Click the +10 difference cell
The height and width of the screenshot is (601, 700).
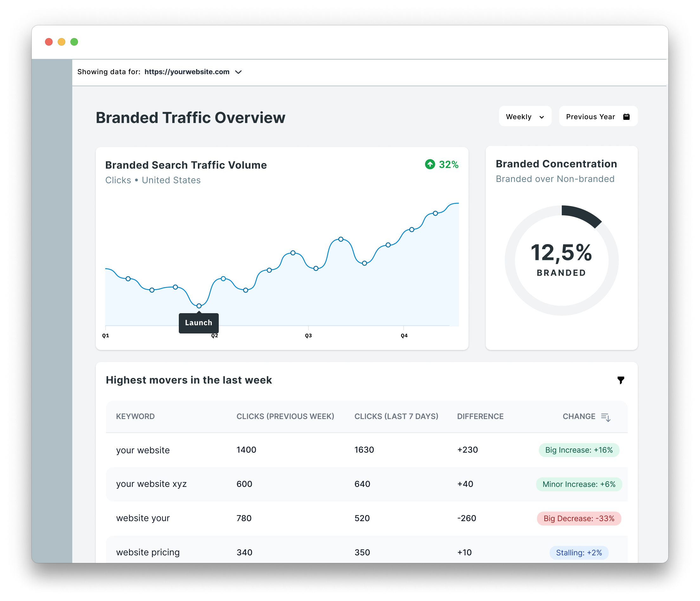[464, 553]
